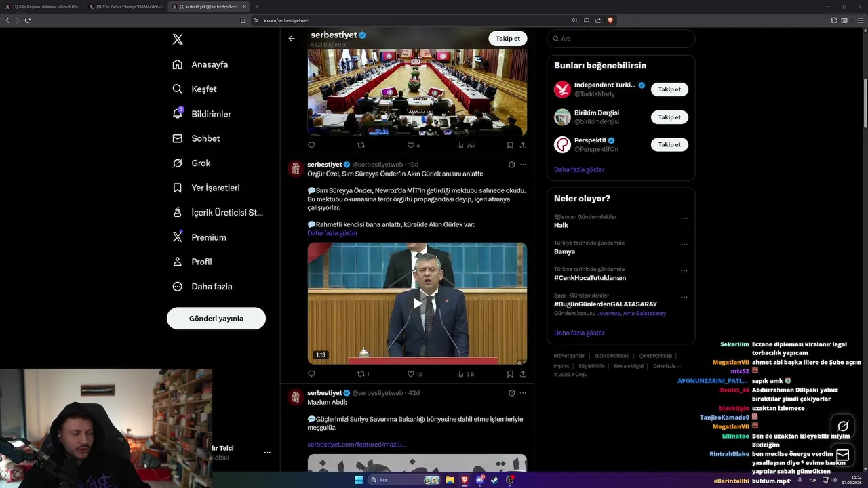The image size is (868, 488).
Task: Share the meeting-room photo post
Action: click(x=523, y=145)
